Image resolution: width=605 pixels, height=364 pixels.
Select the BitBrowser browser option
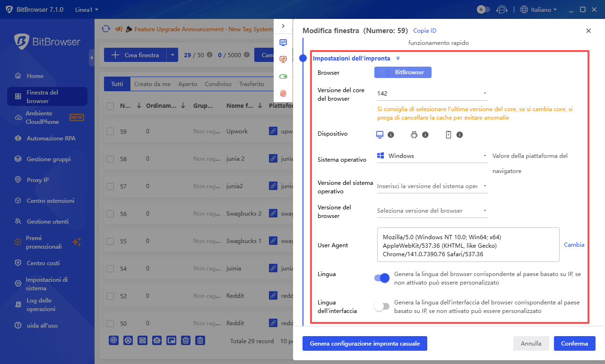click(x=403, y=72)
